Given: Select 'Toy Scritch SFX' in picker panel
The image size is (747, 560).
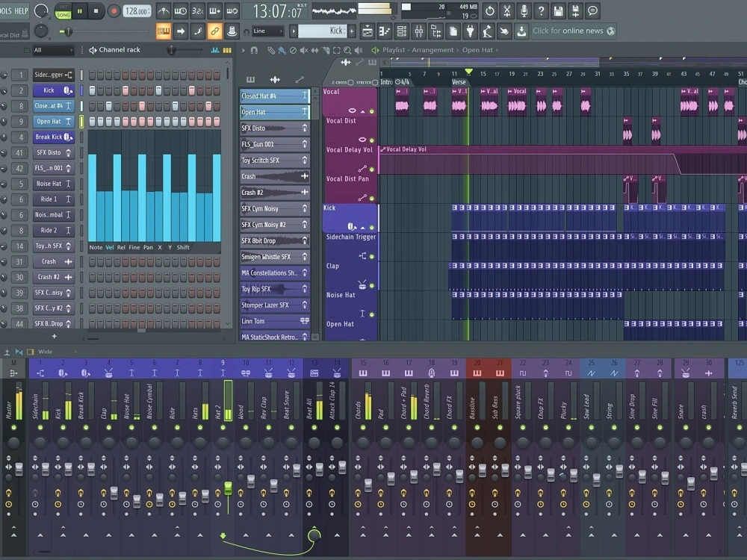Looking at the screenshot, I should click(275, 161).
